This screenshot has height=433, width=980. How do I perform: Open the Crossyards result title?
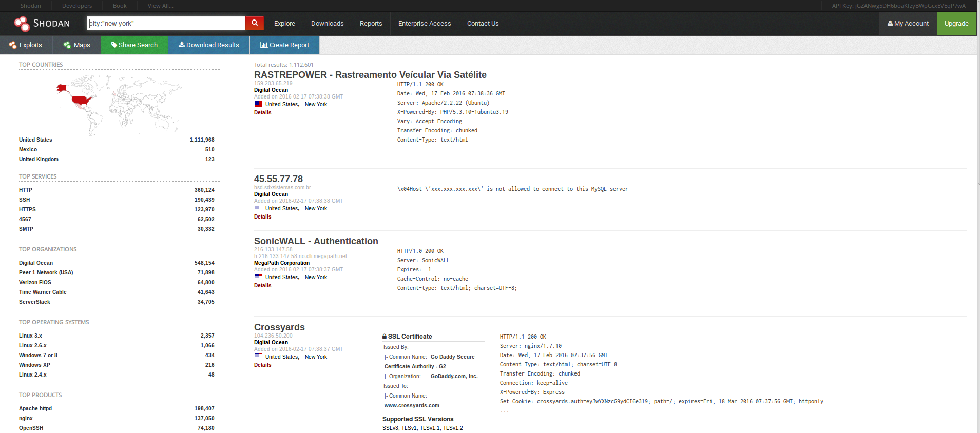tap(279, 327)
